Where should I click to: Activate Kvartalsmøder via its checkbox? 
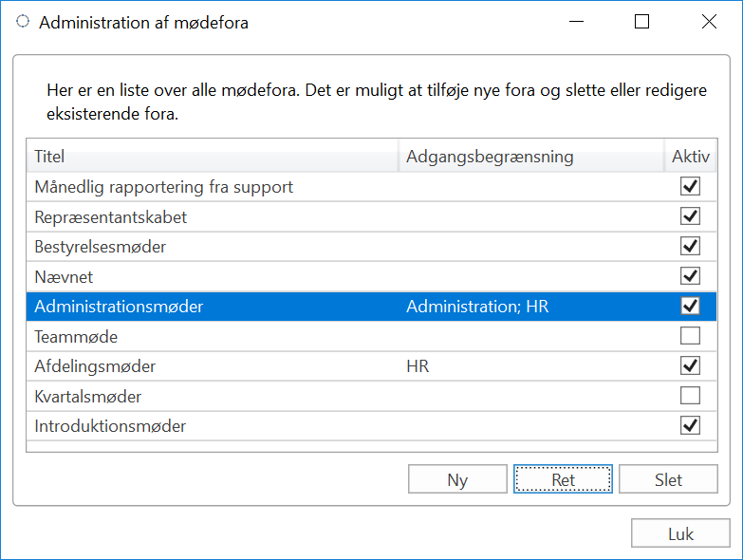pyautogui.click(x=690, y=396)
